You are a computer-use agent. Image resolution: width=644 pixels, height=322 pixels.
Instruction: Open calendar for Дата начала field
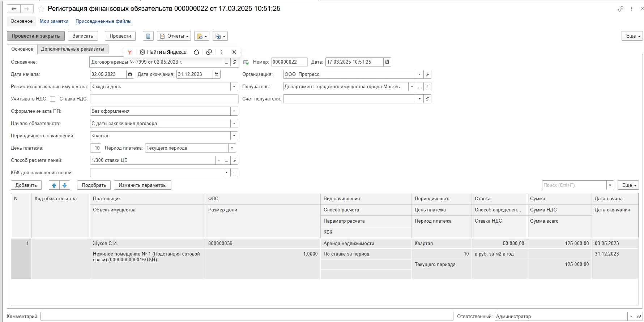[130, 74]
